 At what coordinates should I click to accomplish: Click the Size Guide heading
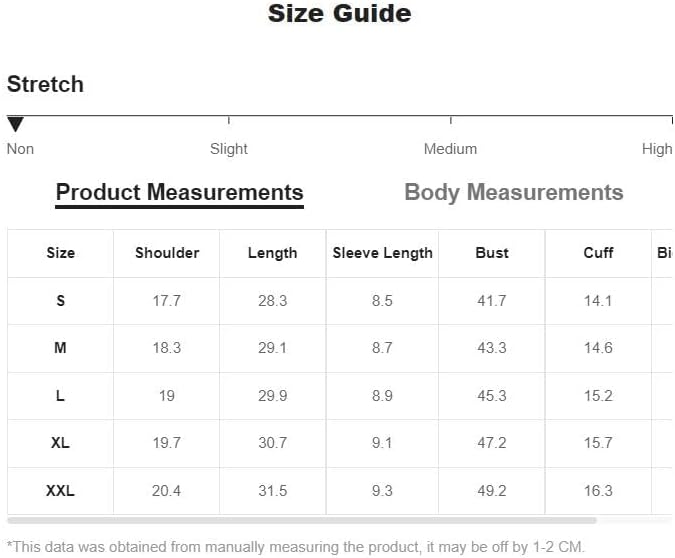point(340,13)
